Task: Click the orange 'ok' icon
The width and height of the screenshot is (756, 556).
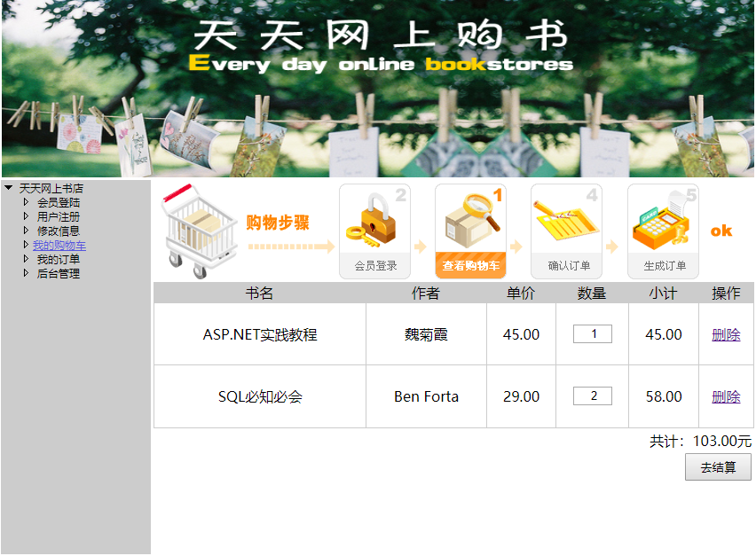Action: tap(721, 231)
